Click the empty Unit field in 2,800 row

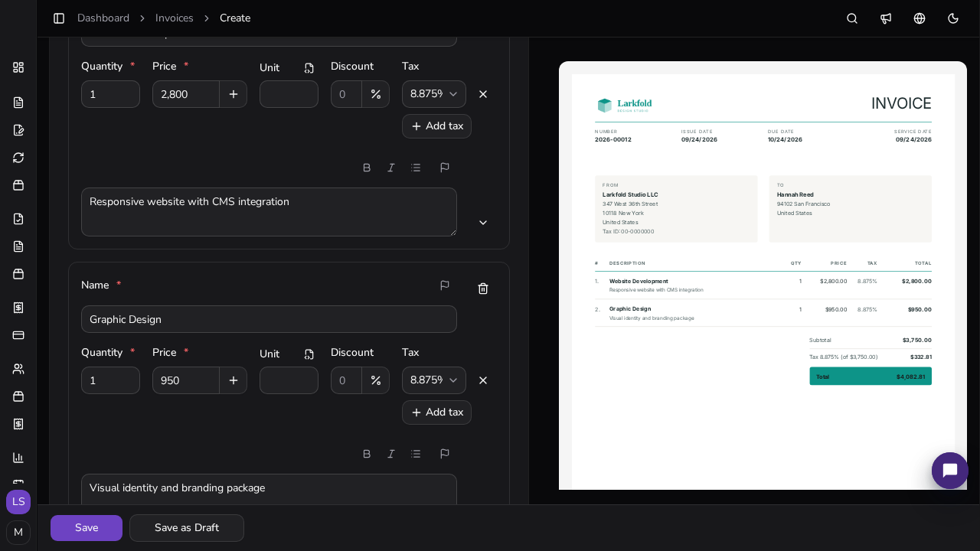289,94
